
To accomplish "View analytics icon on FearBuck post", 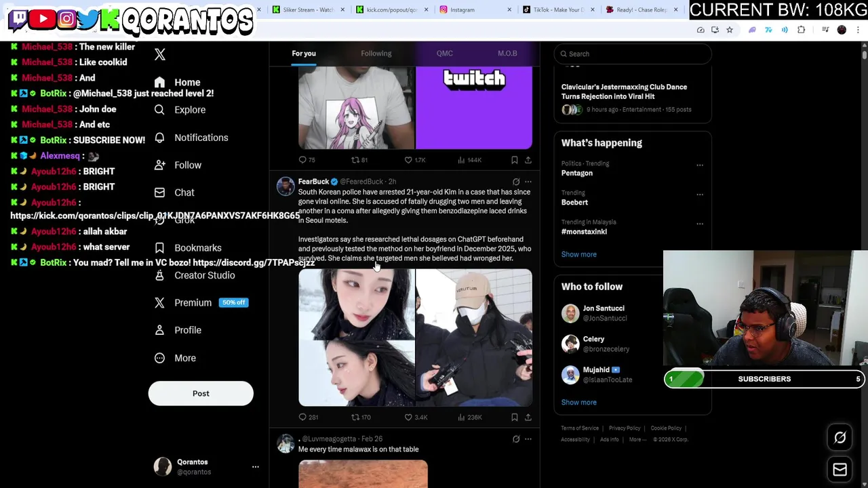I will (x=461, y=418).
